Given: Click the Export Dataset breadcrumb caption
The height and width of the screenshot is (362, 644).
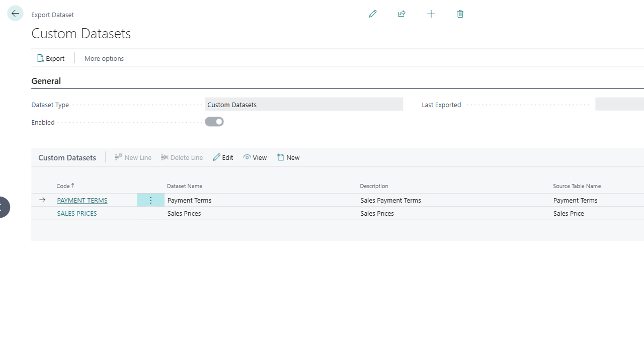Looking at the screenshot, I should [52, 15].
